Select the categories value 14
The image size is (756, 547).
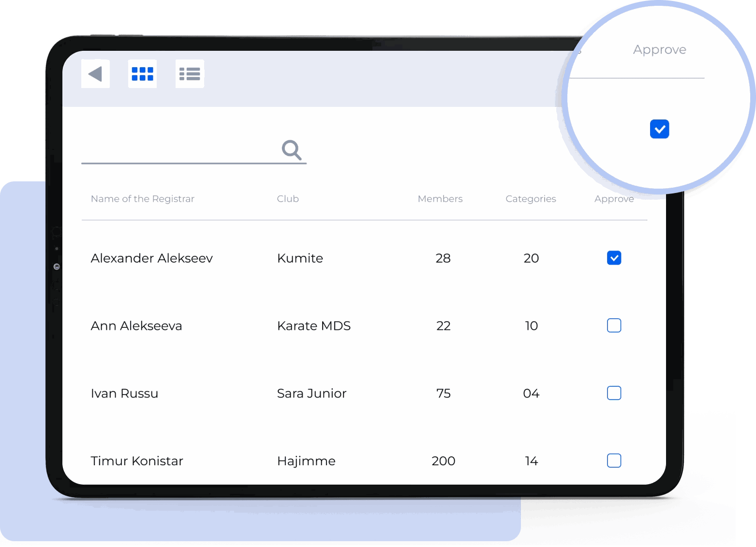pos(531,461)
